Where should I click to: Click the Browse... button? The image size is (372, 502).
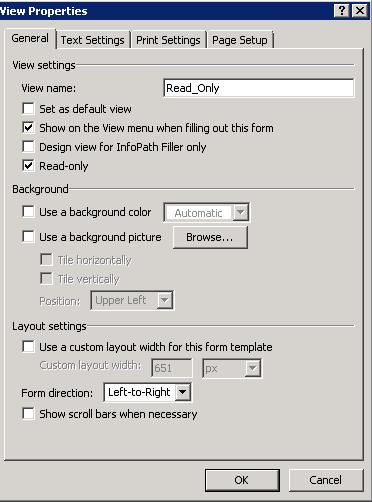click(x=210, y=237)
